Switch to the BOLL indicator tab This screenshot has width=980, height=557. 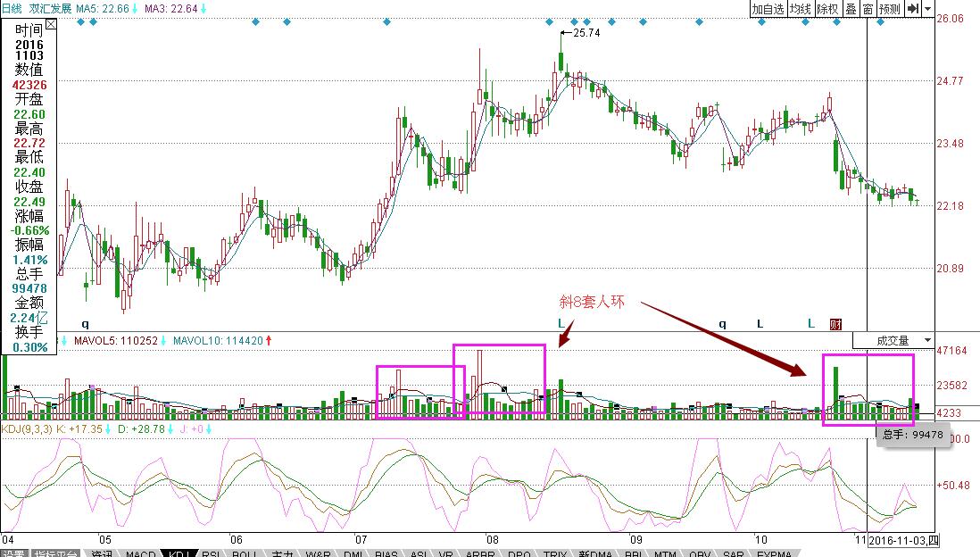[244, 553]
